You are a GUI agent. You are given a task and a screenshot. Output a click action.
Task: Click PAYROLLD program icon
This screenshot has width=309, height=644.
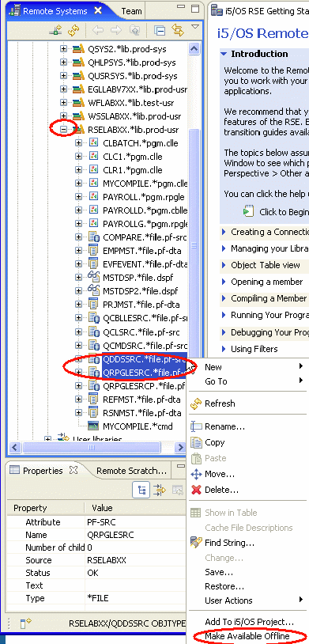(93, 210)
